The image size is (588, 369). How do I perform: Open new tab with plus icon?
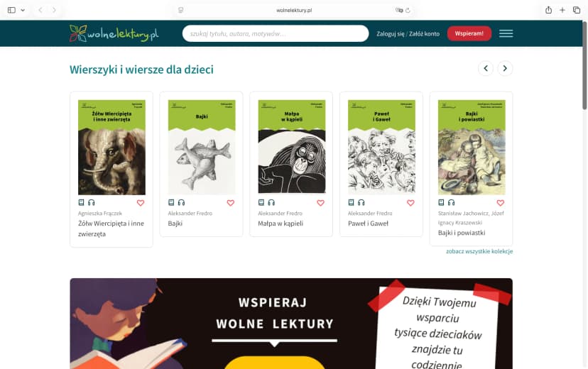562,10
